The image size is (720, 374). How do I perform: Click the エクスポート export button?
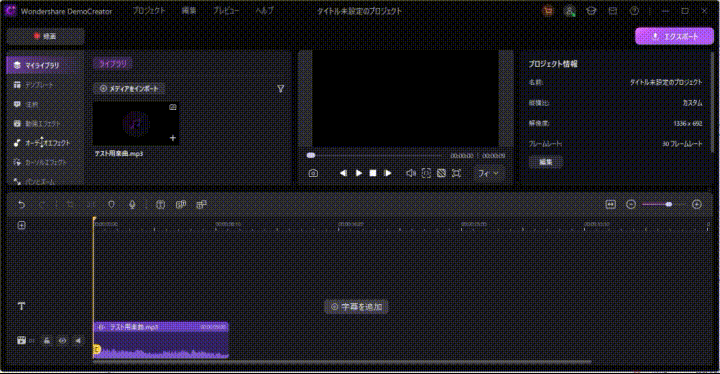[x=675, y=36]
